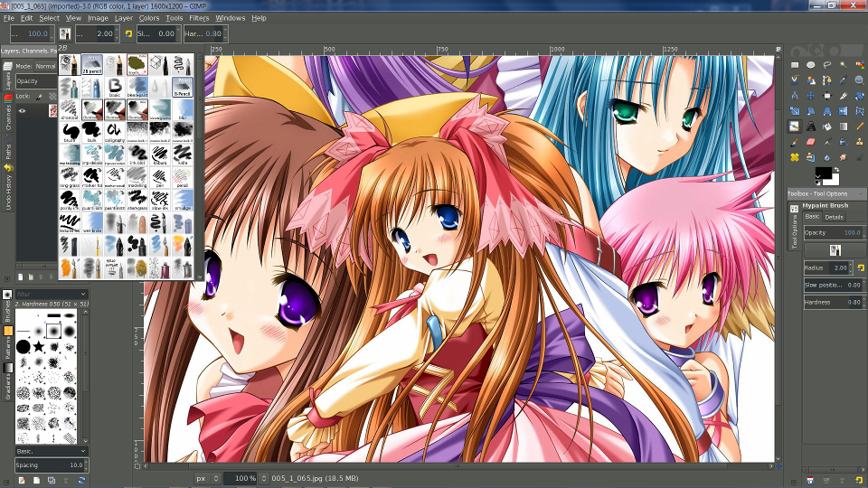Select the Eraser tool

point(811,142)
